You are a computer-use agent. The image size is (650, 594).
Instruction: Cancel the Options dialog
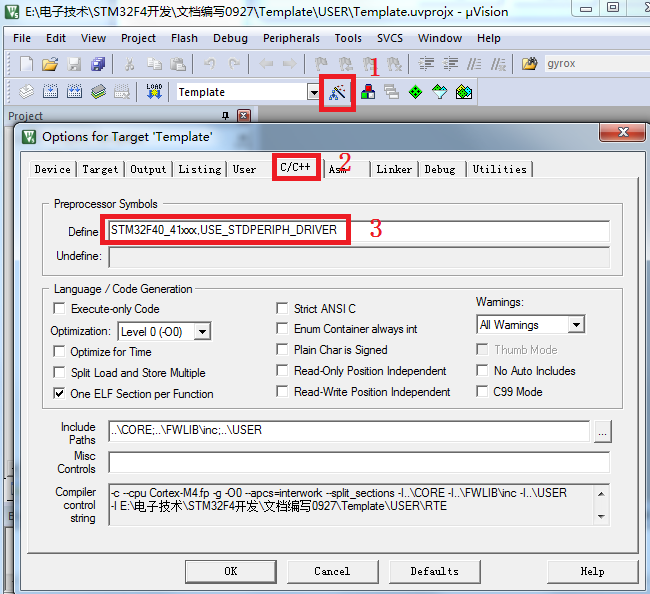(x=332, y=571)
